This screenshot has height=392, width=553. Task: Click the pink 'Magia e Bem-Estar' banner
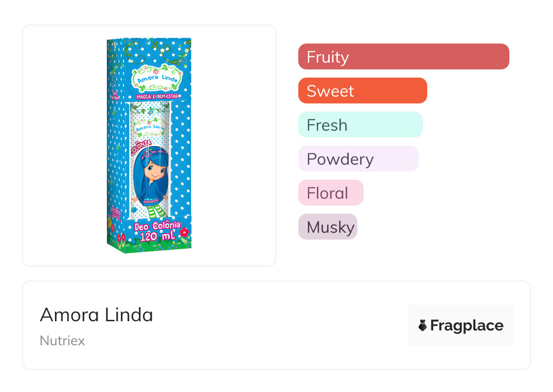click(157, 97)
